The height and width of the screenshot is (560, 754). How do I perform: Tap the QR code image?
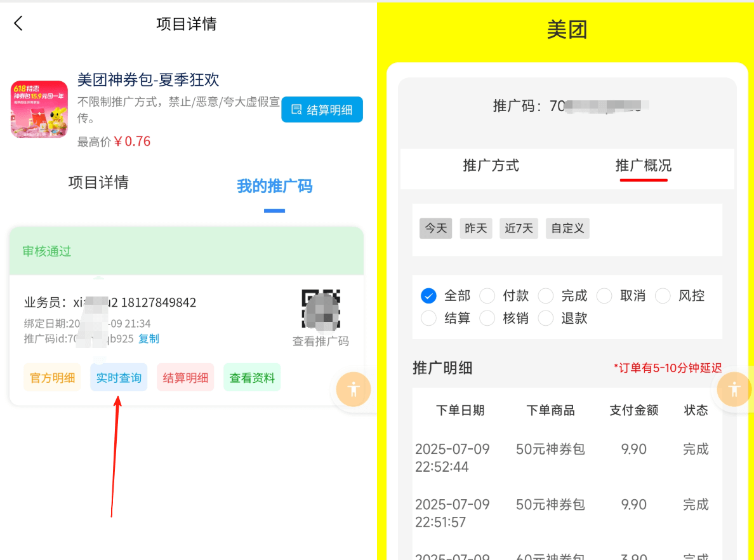tap(321, 309)
